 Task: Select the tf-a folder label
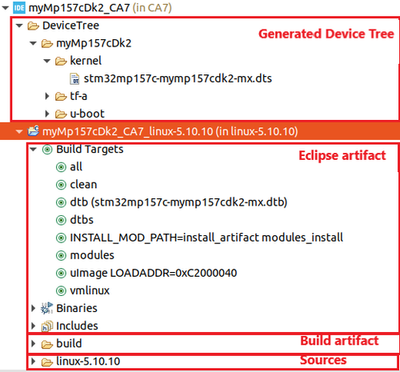79,97
